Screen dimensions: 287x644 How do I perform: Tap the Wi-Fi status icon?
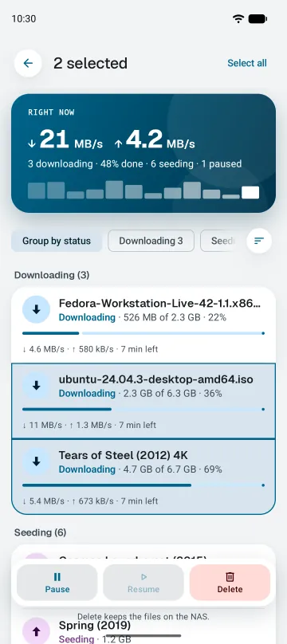(x=238, y=18)
